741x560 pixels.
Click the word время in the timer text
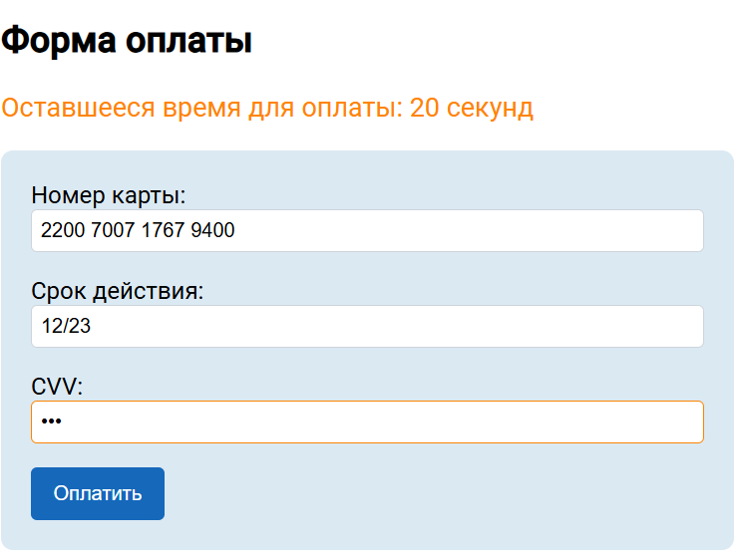[201, 110]
